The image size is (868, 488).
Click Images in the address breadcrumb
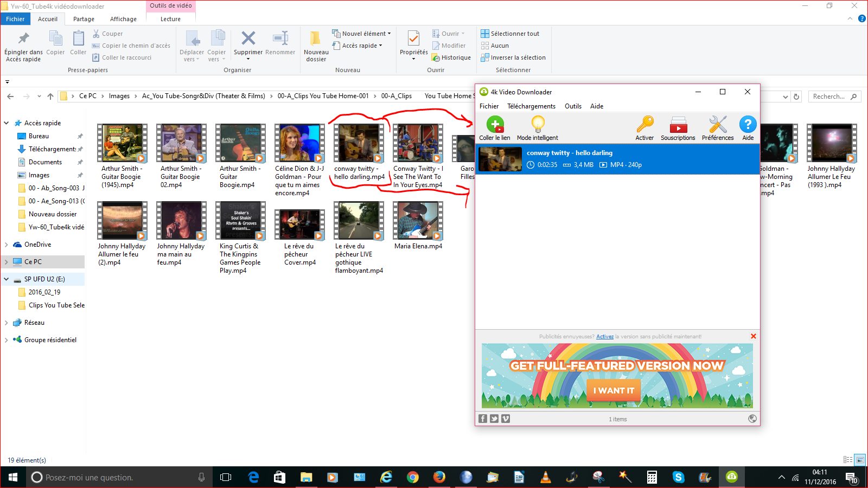point(119,96)
